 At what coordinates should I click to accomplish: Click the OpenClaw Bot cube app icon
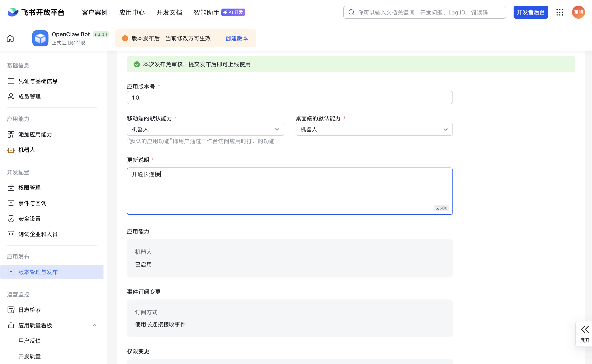click(x=40, y=38)
